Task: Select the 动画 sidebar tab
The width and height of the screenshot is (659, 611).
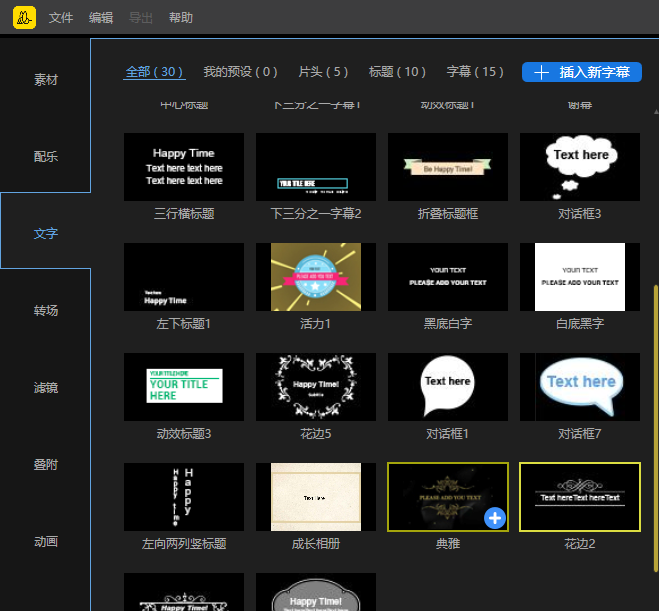Action: (x=46, y=541)
